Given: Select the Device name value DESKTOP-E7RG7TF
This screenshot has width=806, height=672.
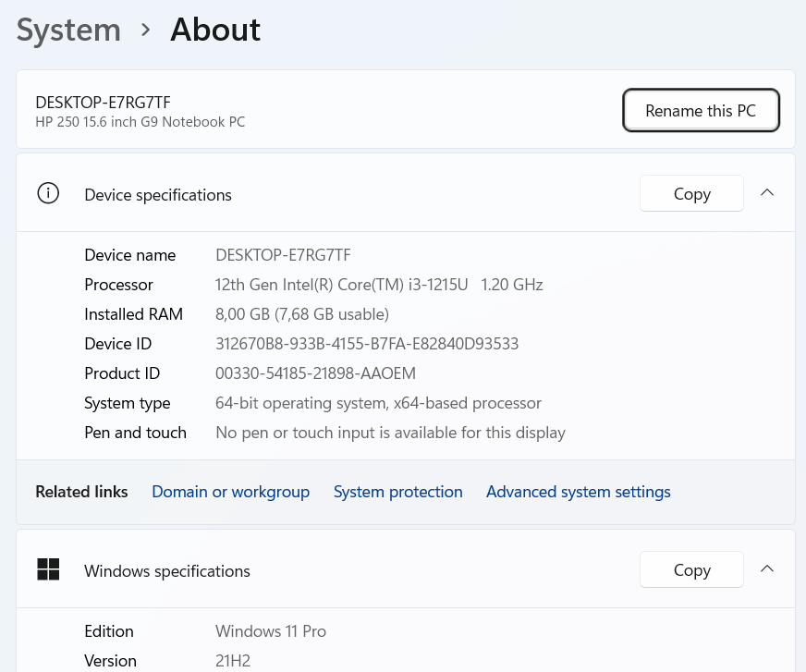Looking at the screenshot, I should pos(283,255).
